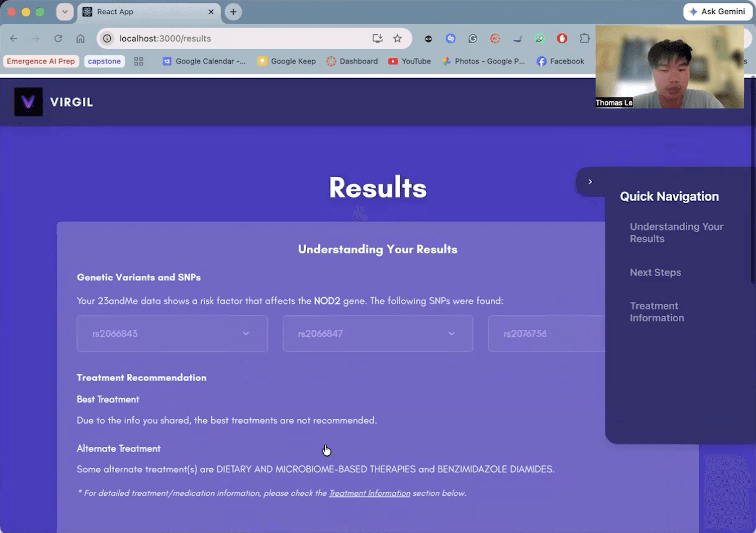
Task: Jump to Treatment Information in Quick Navigation
Action: pos(657,312)
